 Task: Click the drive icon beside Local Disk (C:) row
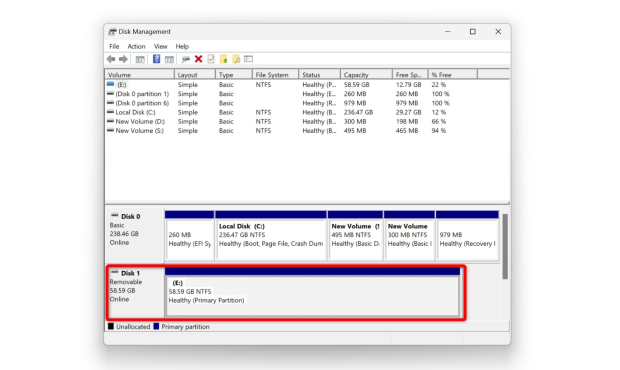tap(110, 112)
